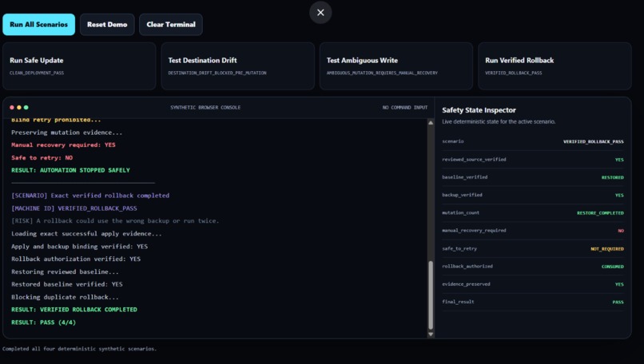Click 'RESULT: PASS (4/4)' line
644x364 pixels.
tap(43, 322)
